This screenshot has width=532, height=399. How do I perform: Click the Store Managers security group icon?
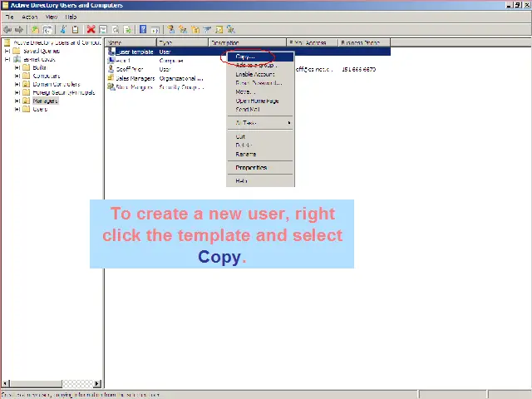click(x=111, y=86)
